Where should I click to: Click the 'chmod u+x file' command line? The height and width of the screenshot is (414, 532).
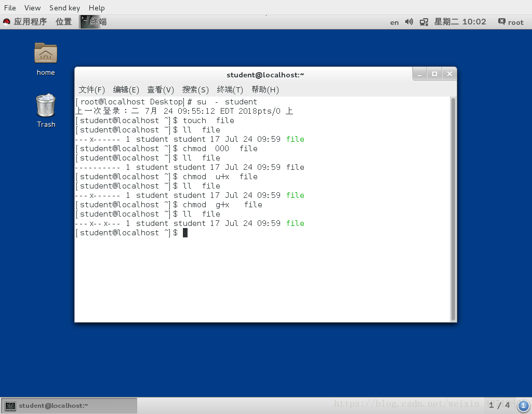click(x=166, y=177)
